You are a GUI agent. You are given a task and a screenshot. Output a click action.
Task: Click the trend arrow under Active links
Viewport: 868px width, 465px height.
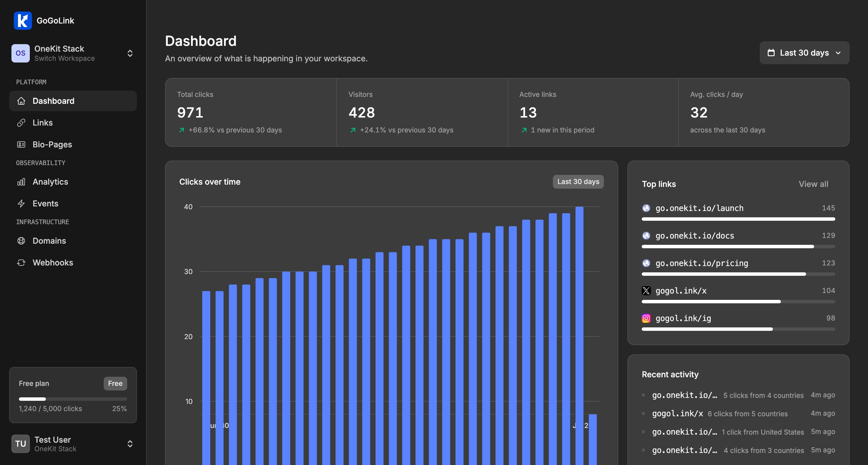pyautogui.click(x=524, y=130)
